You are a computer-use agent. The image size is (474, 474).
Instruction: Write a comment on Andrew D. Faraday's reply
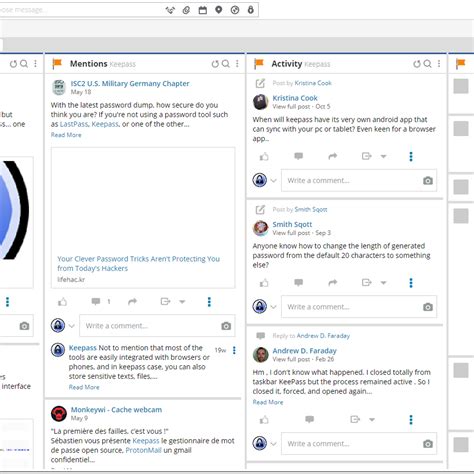pyautogui.click(x=359, y=444)
